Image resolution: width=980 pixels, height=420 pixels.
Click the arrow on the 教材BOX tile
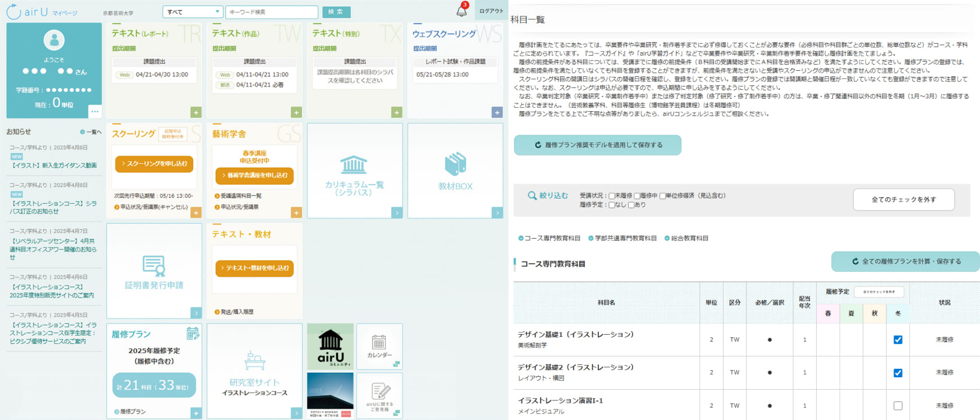click(x=497, y=213)
